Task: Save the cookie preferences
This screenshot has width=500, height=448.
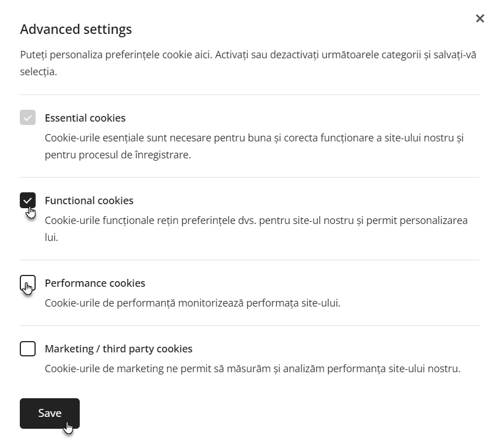Action: coord(50,413)
